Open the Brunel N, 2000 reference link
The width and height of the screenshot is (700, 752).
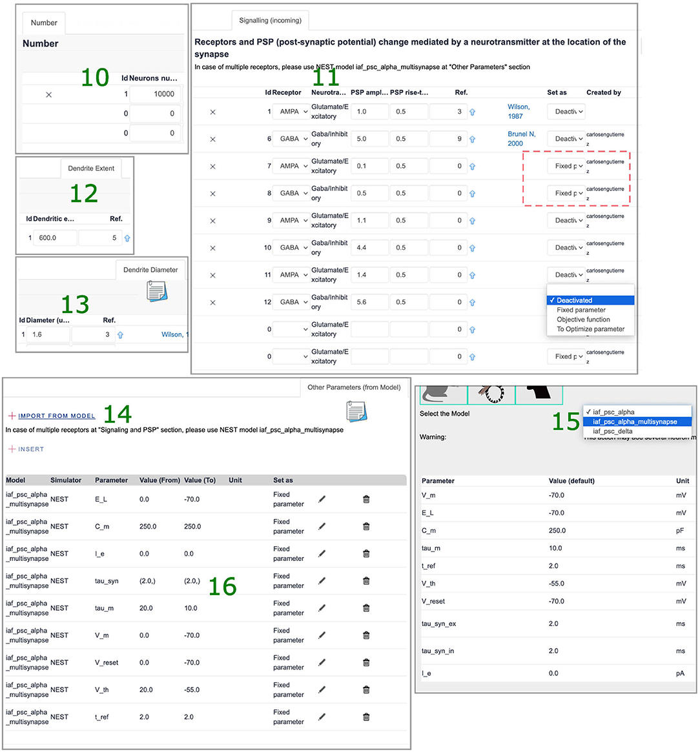pos(522,139)
